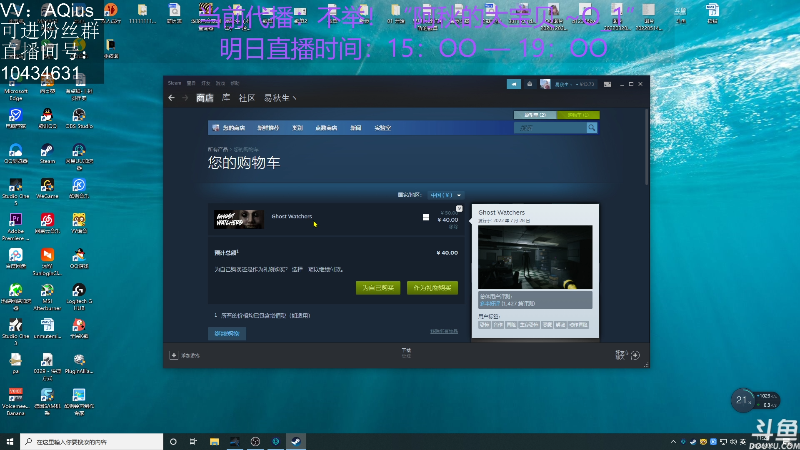The height and width of the screenshot is (450, 800).
Task: Switch Steam to Big Picture mode icon
Action: pyautogui.click(x=607, y=84)
